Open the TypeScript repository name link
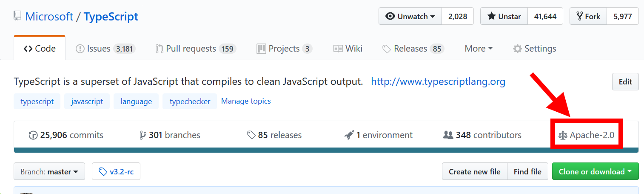 (111, 17)
